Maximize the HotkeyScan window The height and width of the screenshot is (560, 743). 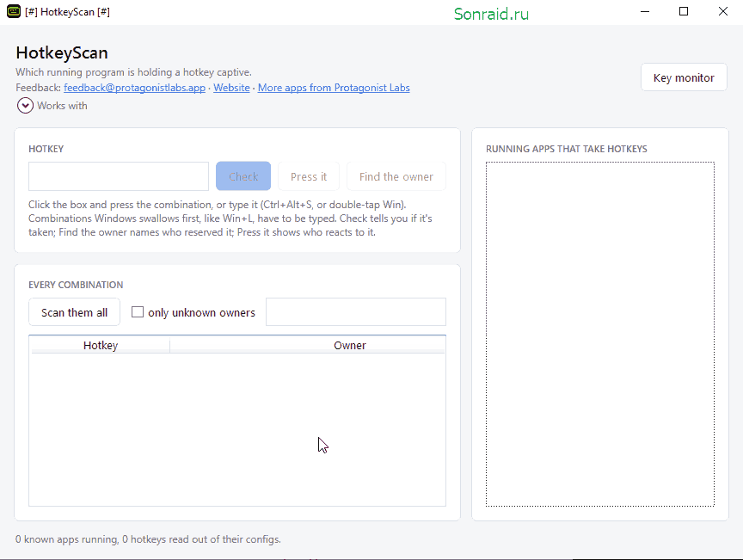click(x=684, y=11)
